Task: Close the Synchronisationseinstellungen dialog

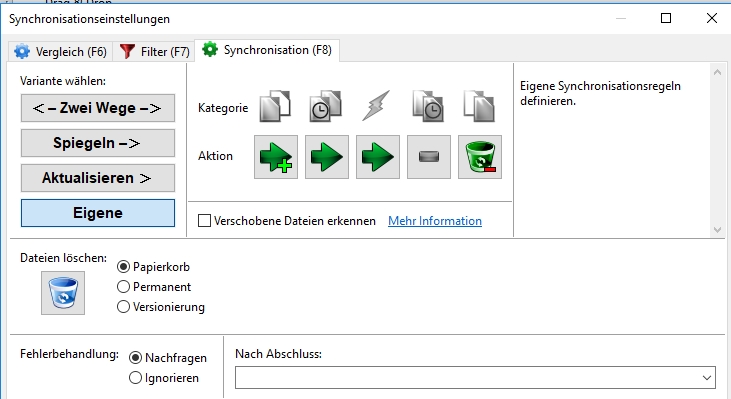Action: [712, 18]
